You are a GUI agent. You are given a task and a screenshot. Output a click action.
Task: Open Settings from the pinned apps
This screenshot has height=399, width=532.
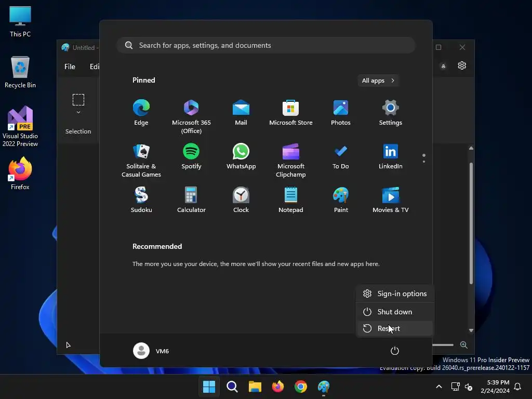[x=391, y=113]
